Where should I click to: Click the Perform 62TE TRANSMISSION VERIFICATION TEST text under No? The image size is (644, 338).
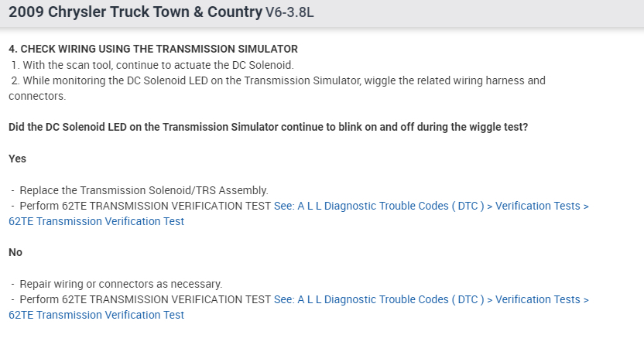point(145,299)
